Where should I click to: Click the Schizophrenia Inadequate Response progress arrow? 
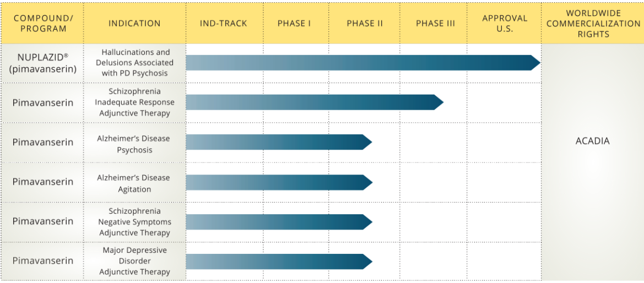[314, 102]
